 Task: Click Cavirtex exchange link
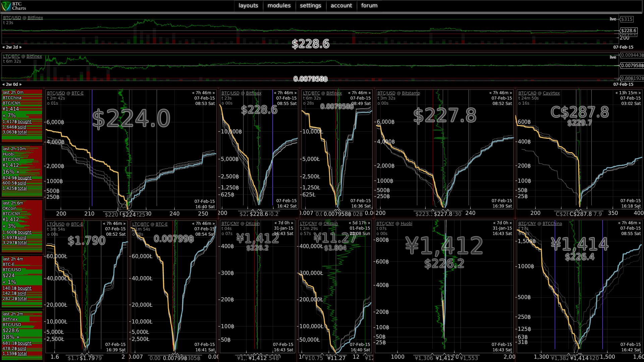(551, 93)
